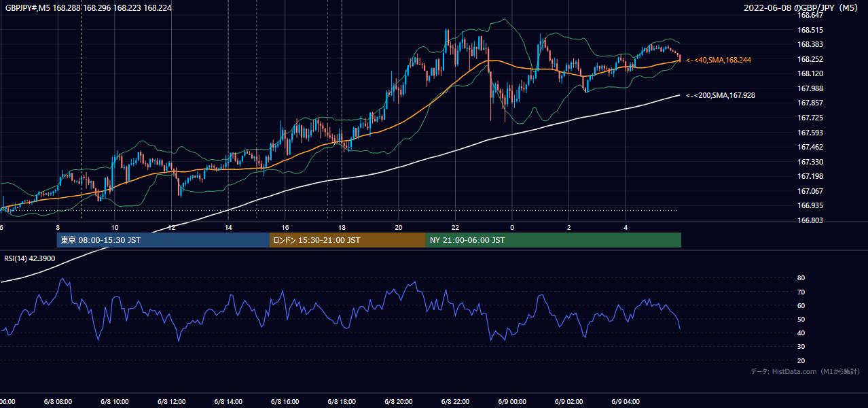Click the NY 21:00-06:00 JST session bar
Screen dimensions: 868x408
tap(554, 240)
